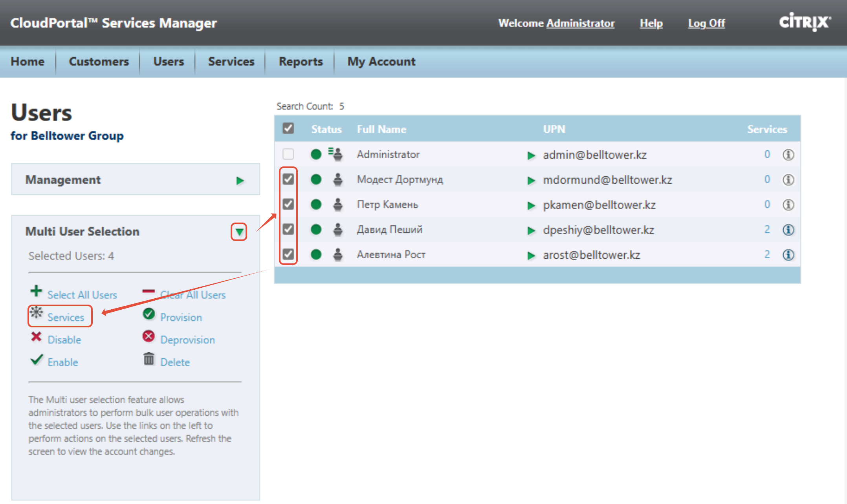The height and width of the screenshot is (504, 847).
Task: Uncheck the Модест Дортмунд checkbox
Action: pyautogui.click(x=288, y=179)
